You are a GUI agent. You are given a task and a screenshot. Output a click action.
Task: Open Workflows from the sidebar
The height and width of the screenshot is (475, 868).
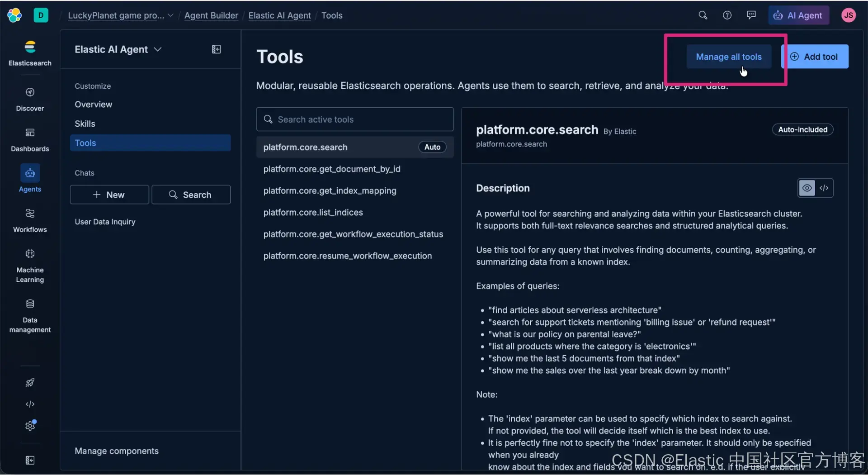[30, 221]
